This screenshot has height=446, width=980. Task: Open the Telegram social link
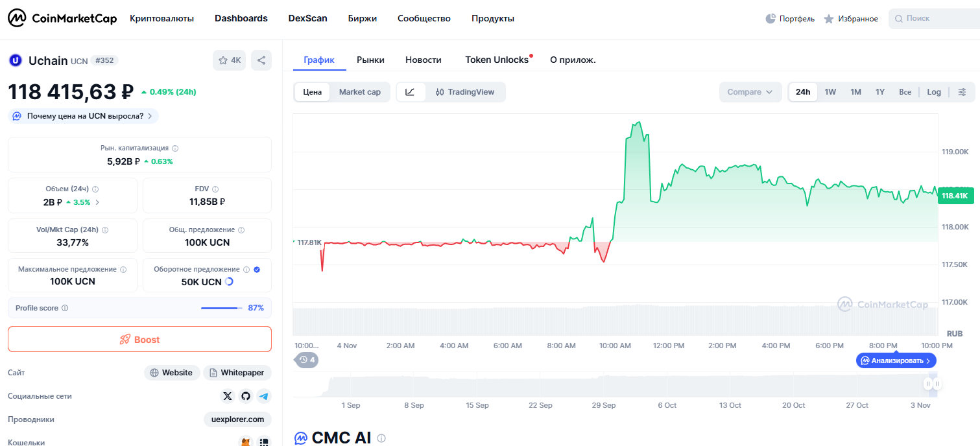click(x=263, y=396)
